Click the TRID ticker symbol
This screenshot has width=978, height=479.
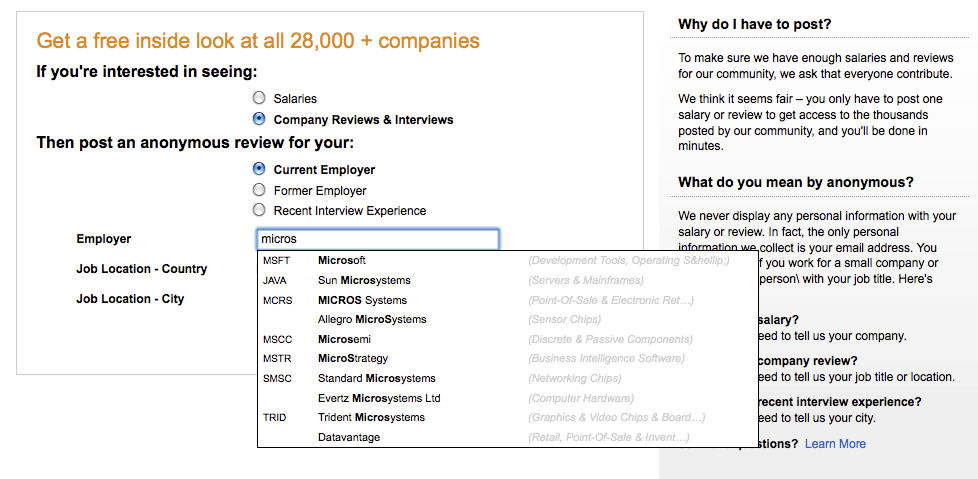[x=274, y=417]
